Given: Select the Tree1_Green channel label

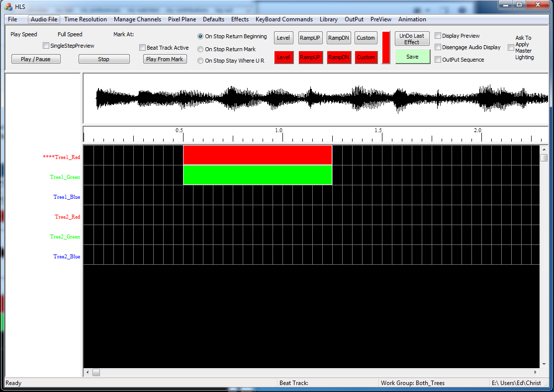Looking at the screenshot, I should [x=65, y=177].
